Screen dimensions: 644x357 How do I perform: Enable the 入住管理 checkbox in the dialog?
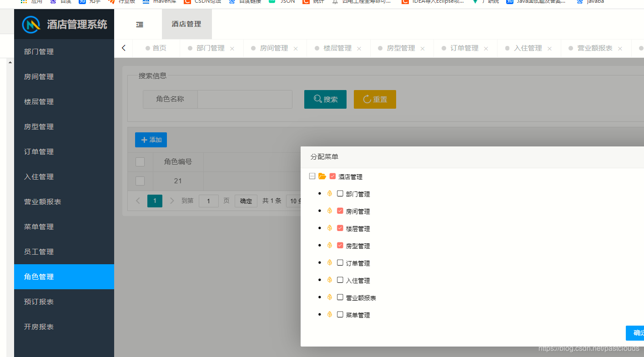(x=339, y=280)
